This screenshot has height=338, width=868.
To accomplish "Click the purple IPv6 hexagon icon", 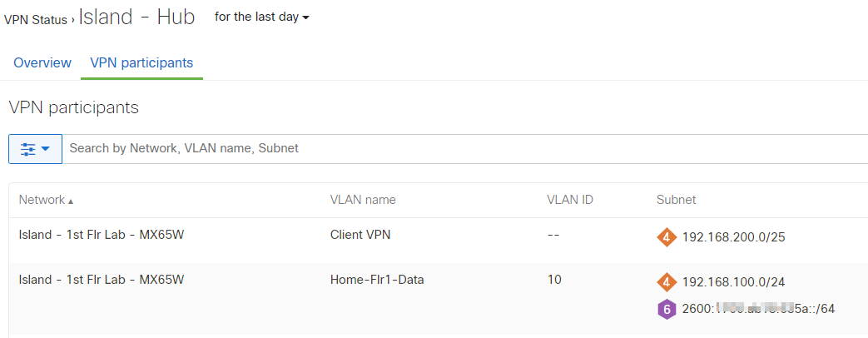I will (x=666, y=310).
